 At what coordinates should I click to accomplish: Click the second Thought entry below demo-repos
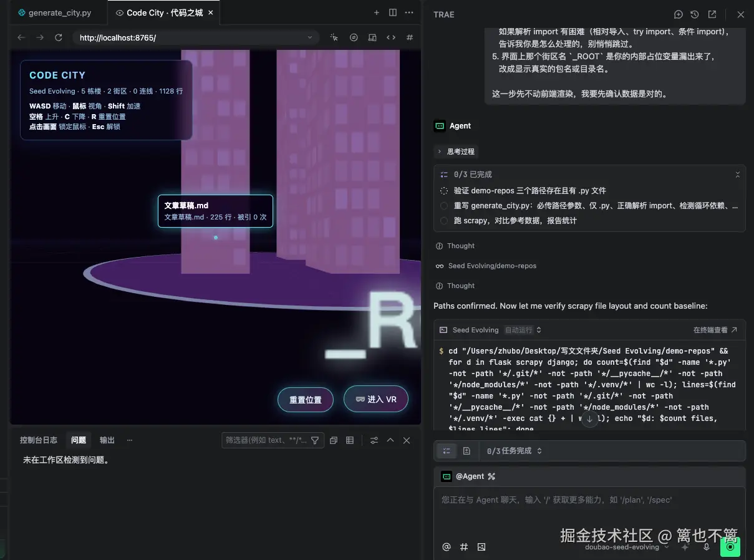[x=455, y=286]
